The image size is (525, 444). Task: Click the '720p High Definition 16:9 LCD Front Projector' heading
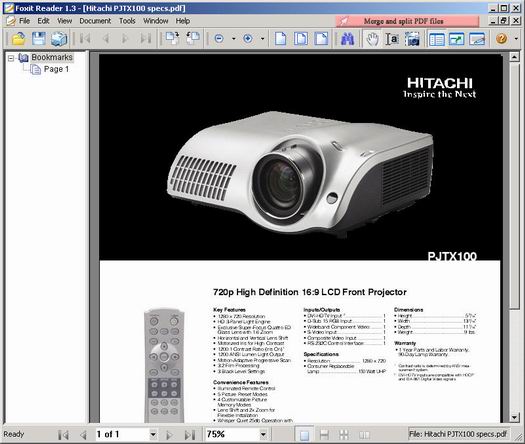310,292
